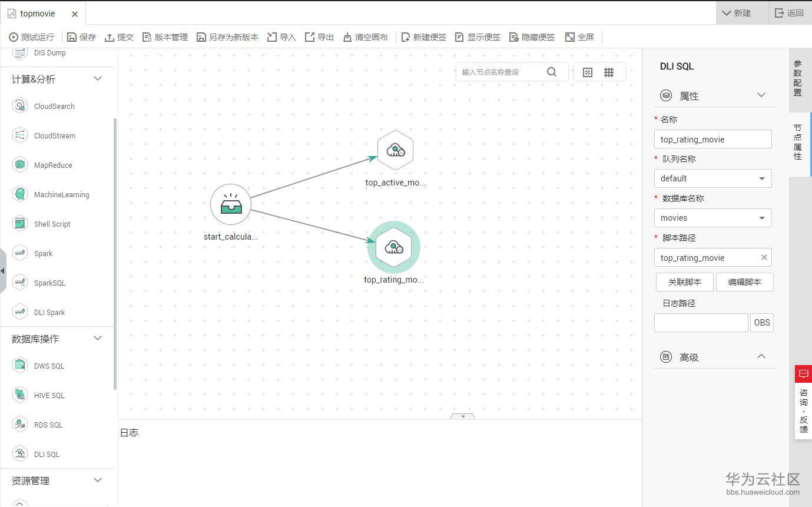
Task: Open the 数据库名称 movies dropdown
Action: 712,218
